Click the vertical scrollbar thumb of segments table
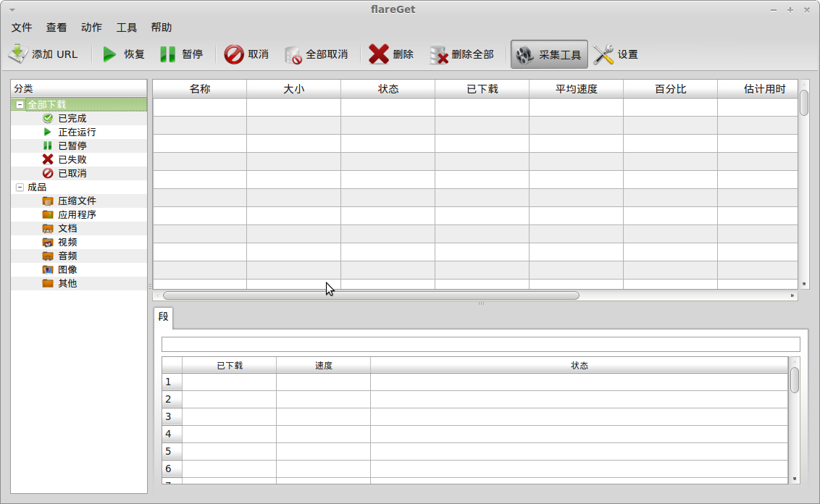 tap(795, 380)
